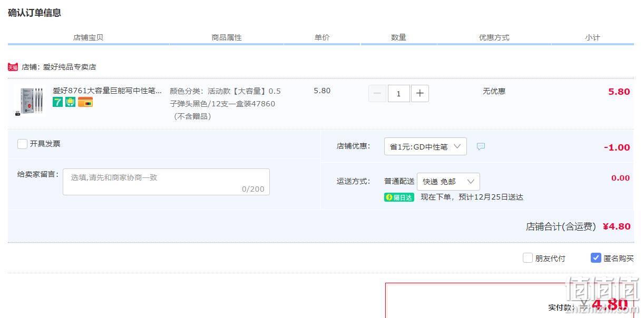This screenshot has width=644, height=318.
Task: Click the green 隔日达 delivery badge
Action: (x=399, y=197)
